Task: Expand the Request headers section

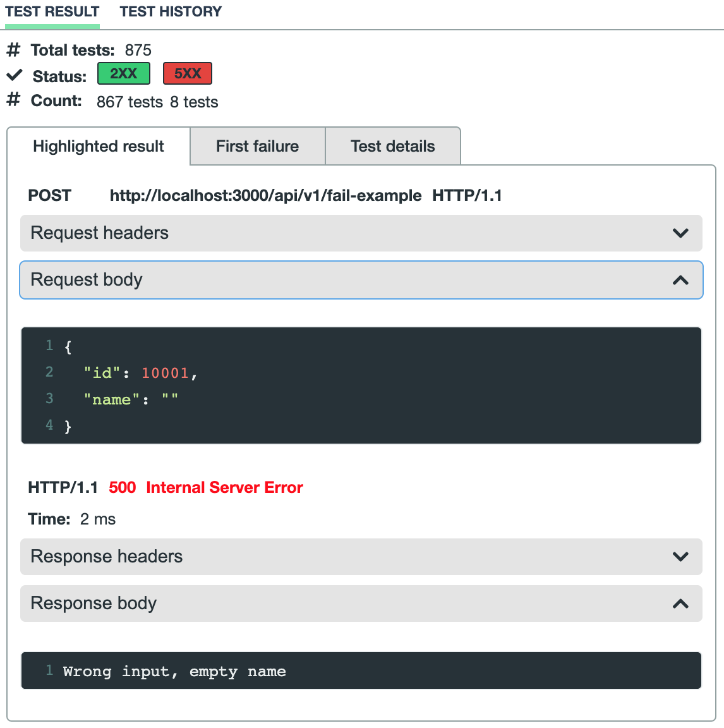Action: 361,233
